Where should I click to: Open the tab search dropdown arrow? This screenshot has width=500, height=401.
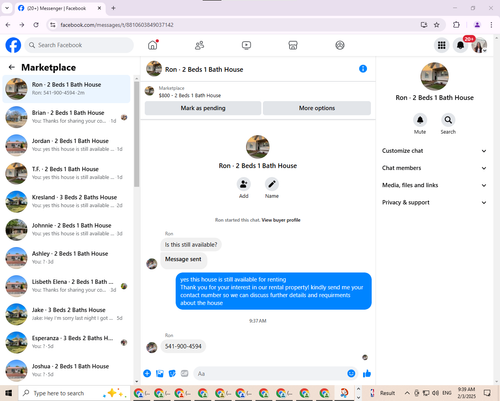[x=7, y=8]
